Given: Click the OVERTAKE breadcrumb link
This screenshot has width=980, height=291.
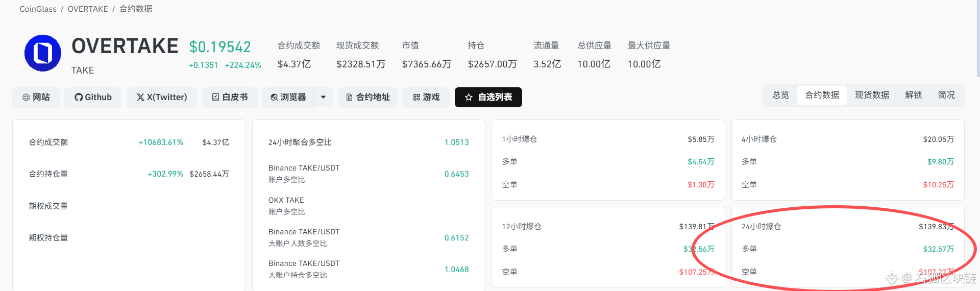Looking at the screenshot, I should (88, 9).
